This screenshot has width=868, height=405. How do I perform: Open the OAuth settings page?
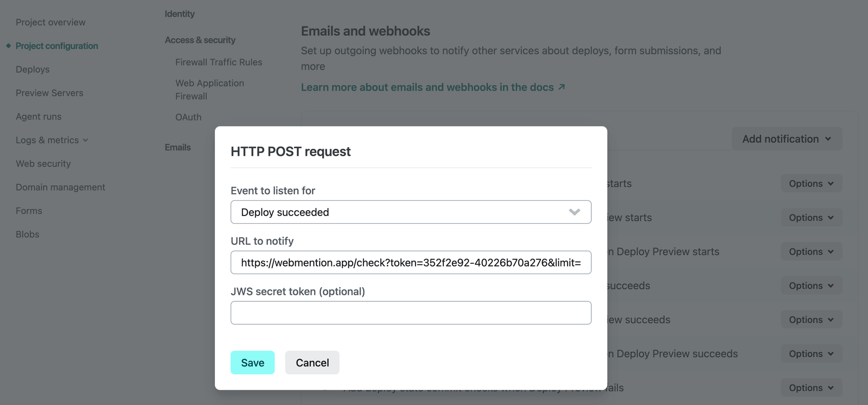click(x=188, y=117)
